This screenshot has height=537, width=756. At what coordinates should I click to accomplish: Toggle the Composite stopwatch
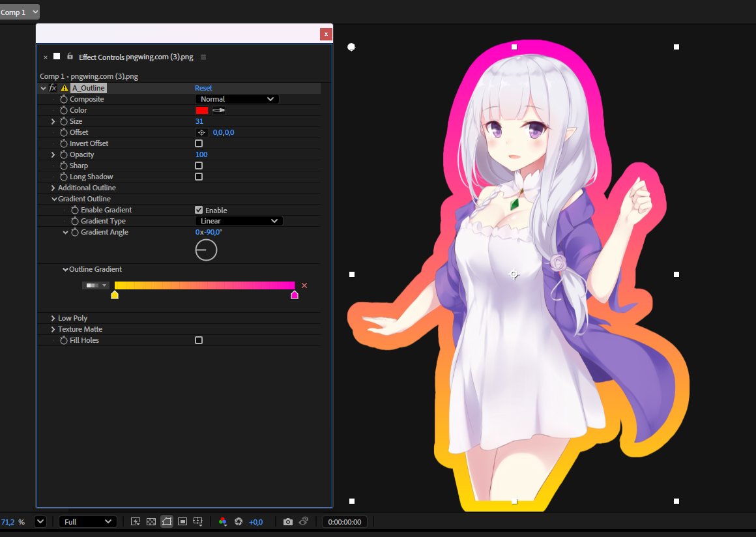click(x=64, y=99)
